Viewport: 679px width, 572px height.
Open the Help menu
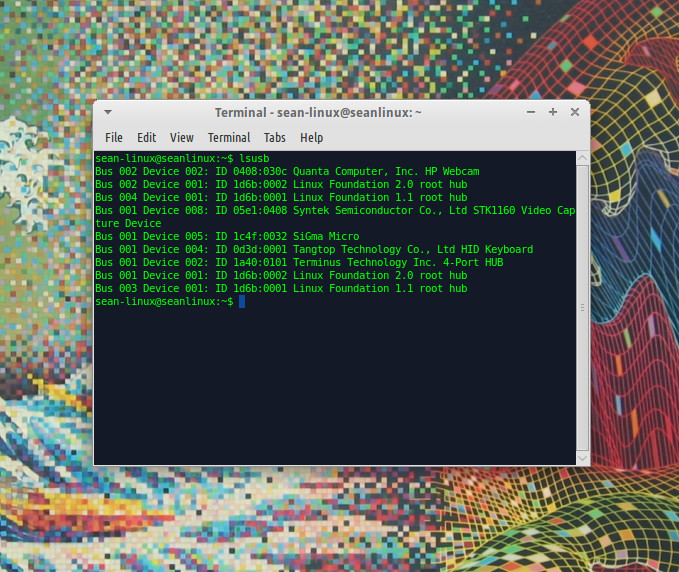(311, 138)
